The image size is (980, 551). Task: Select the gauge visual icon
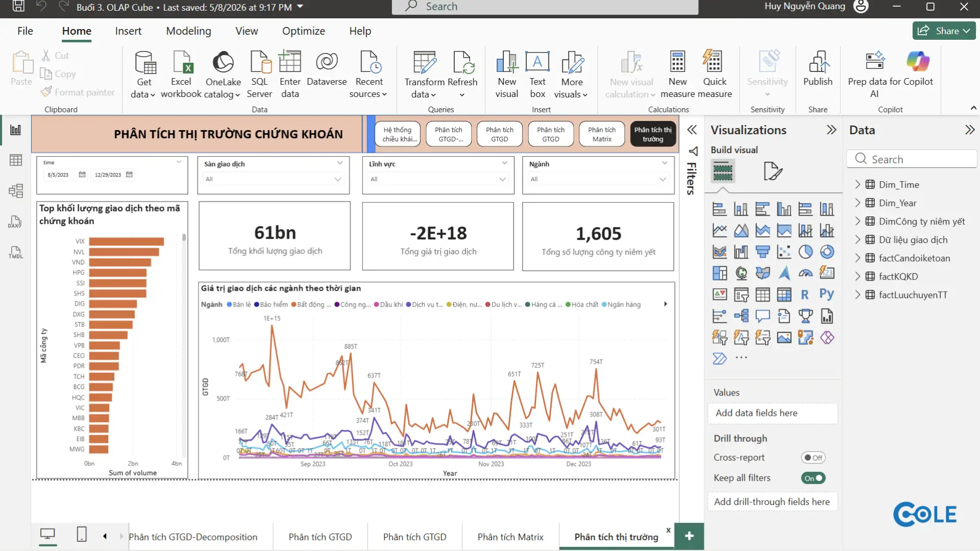click(805, 273)
